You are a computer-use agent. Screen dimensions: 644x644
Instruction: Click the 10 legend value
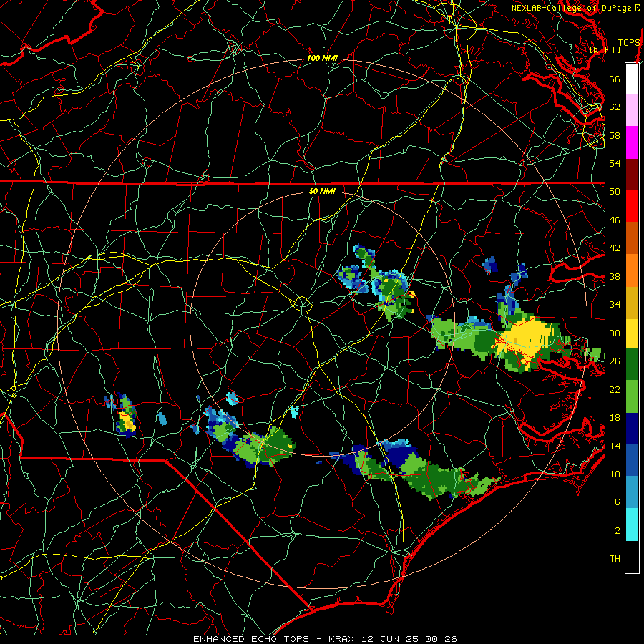[x=615, y=474]
